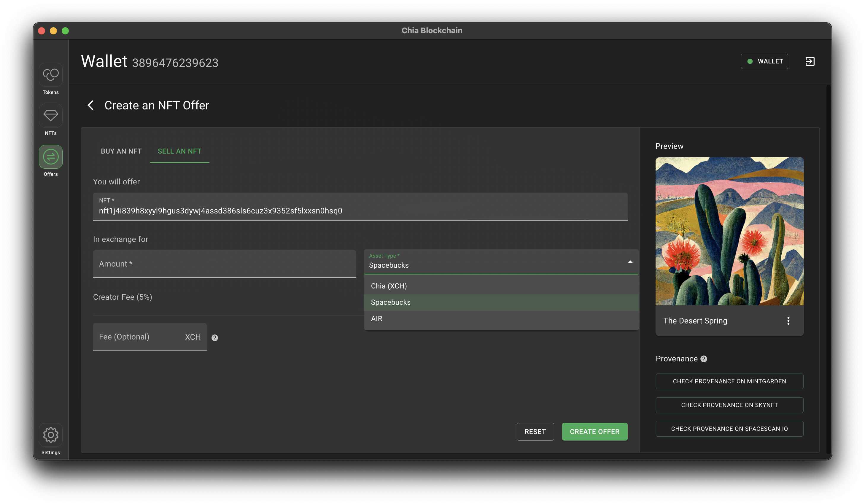Click the fee help question mark
865x504 pixels.
(214, 338)
